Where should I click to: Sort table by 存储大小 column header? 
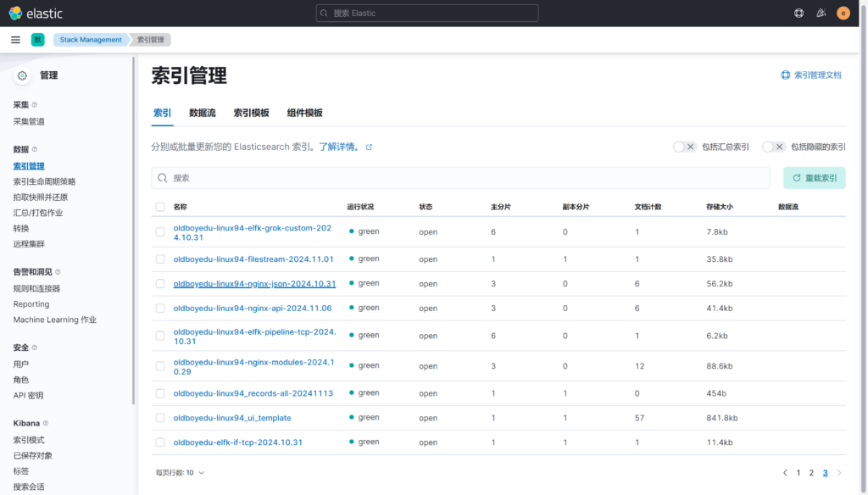[720, 207]
